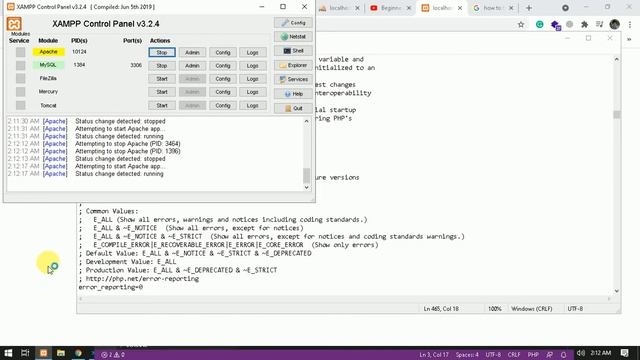Open Apache Config dropdown
This screenshot has width=640, height=360.
[x=223, y=53]
